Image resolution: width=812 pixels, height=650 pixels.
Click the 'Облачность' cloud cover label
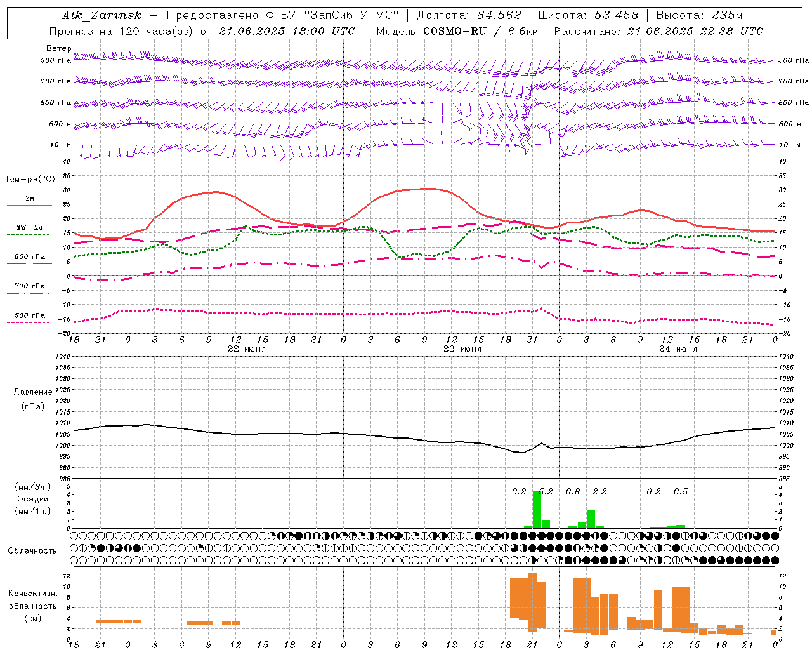32,550
